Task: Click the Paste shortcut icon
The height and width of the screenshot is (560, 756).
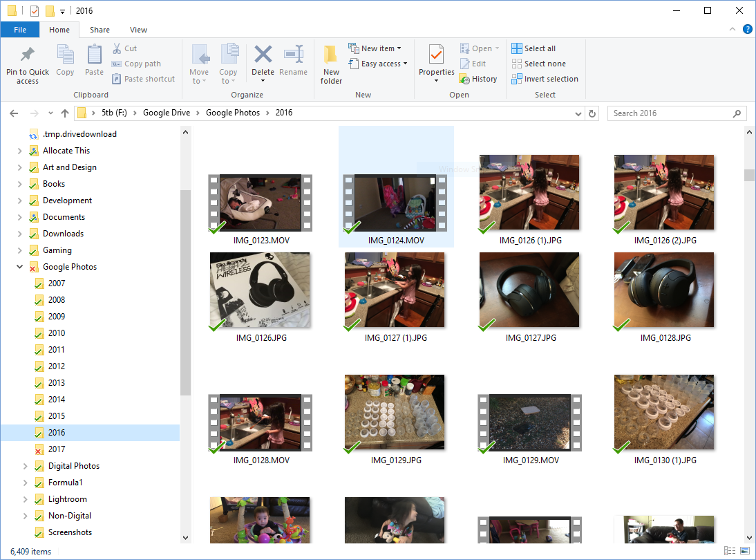Action: click(x=116, y=79)
